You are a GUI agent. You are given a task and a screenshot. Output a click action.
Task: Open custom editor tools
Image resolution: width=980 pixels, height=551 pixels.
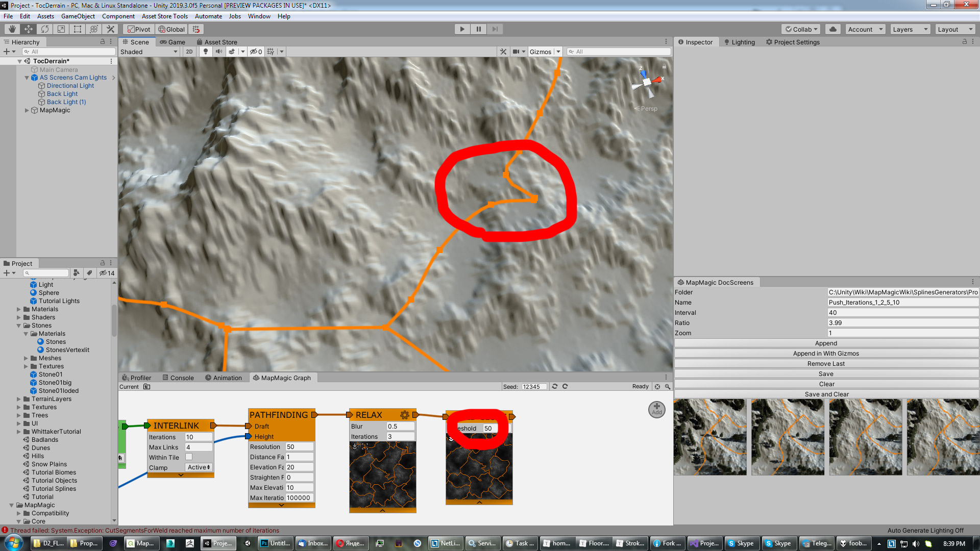110,29
